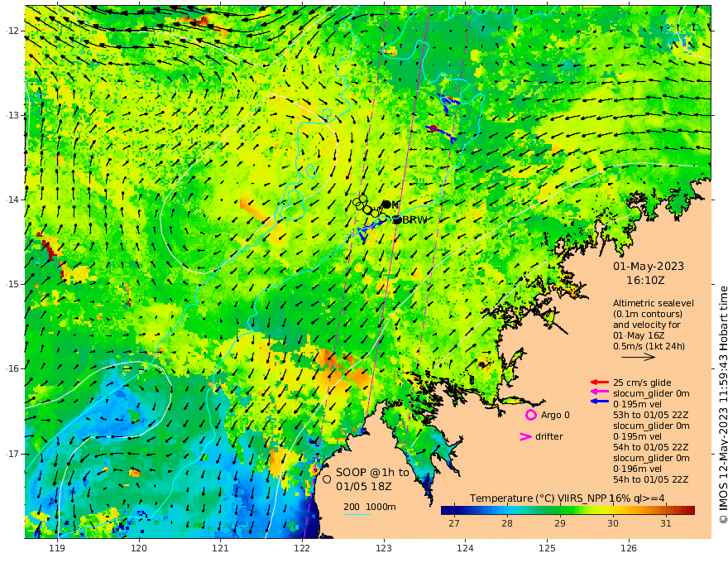Image resolution: width=728 pixels, height=563 pixels.
Task: Click the magenta drifter chevron symbol
Action: [525, 436]
